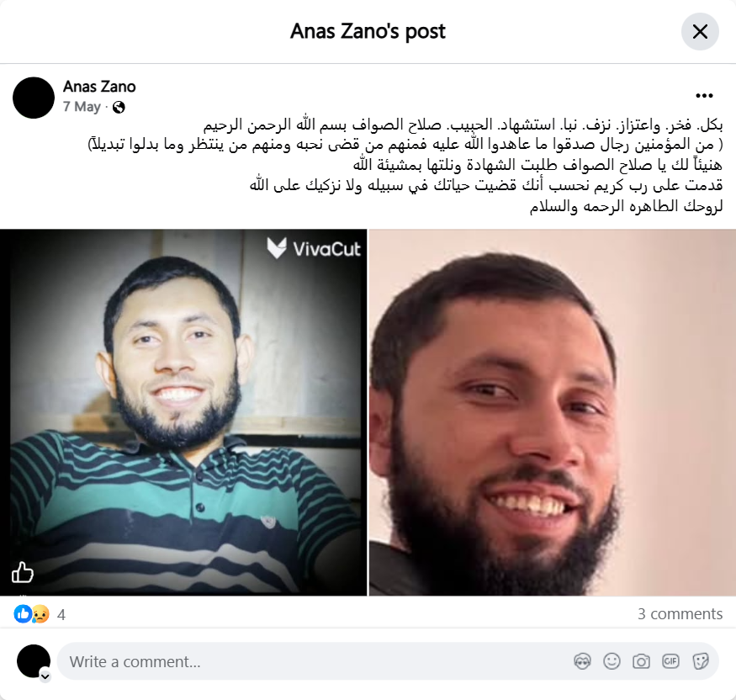Expand the commenting-as avatar dropdown arrow

[x=45, y=676]
